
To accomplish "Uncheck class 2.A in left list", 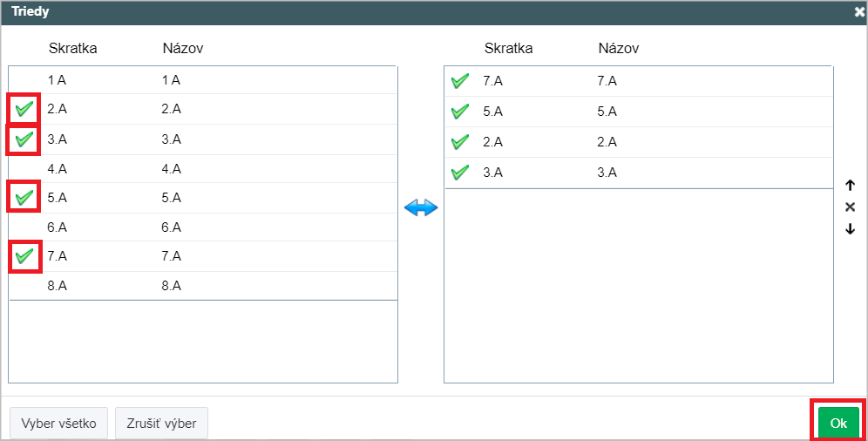I will pos(24,108).
